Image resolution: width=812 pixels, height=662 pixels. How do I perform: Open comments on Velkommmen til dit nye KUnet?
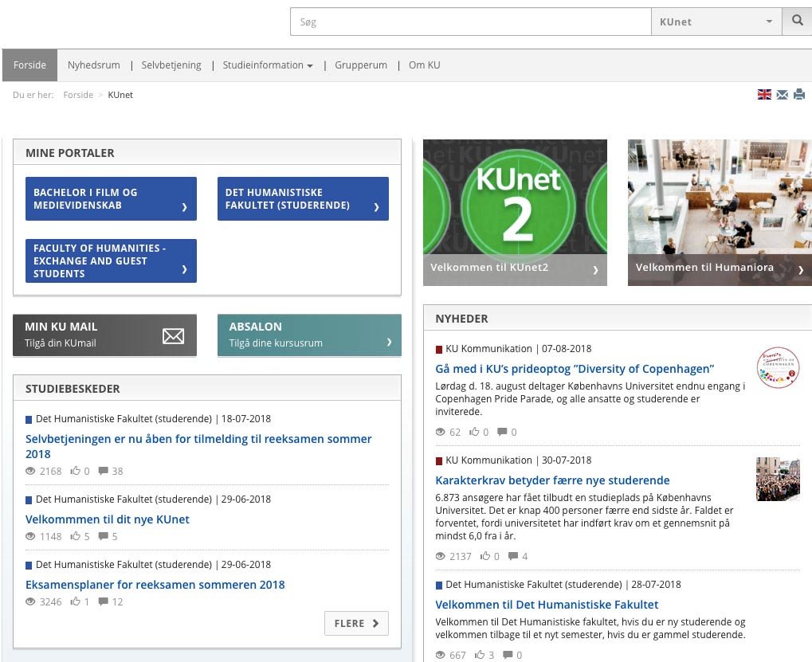pos(104,535)
